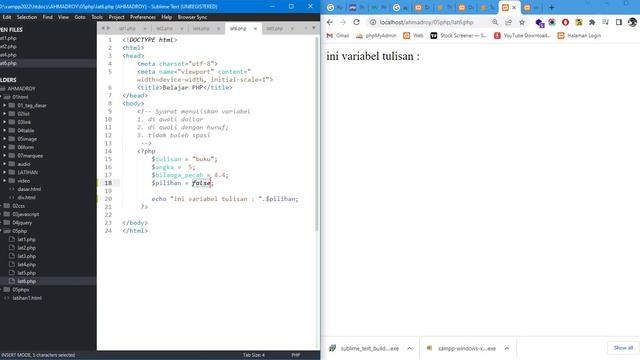
Task: Click the purple extension icon in Chrome's toolbar
Action: [540, 23]
